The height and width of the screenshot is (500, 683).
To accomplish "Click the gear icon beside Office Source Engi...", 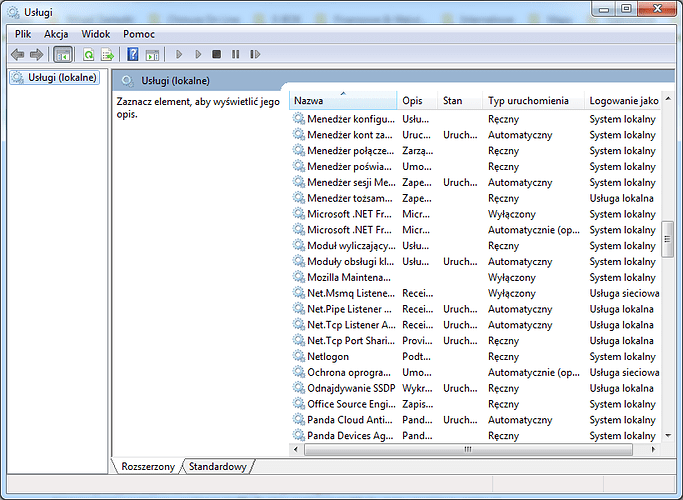I will [x=298, y=404].
